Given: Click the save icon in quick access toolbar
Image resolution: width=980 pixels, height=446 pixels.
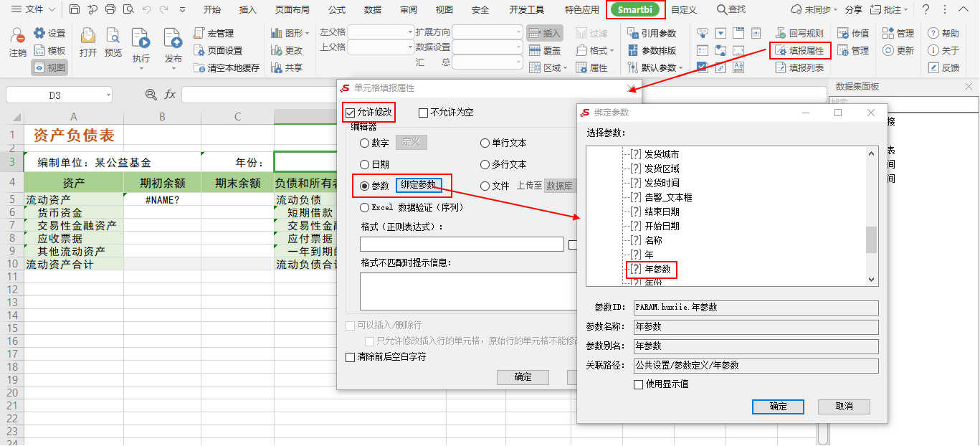Looking at the screenshot, I should [x=75, y=9].
